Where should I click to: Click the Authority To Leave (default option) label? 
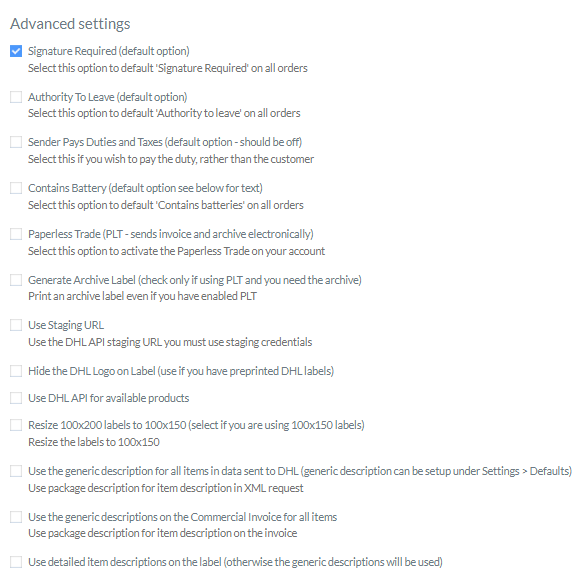tap(107, 97)
